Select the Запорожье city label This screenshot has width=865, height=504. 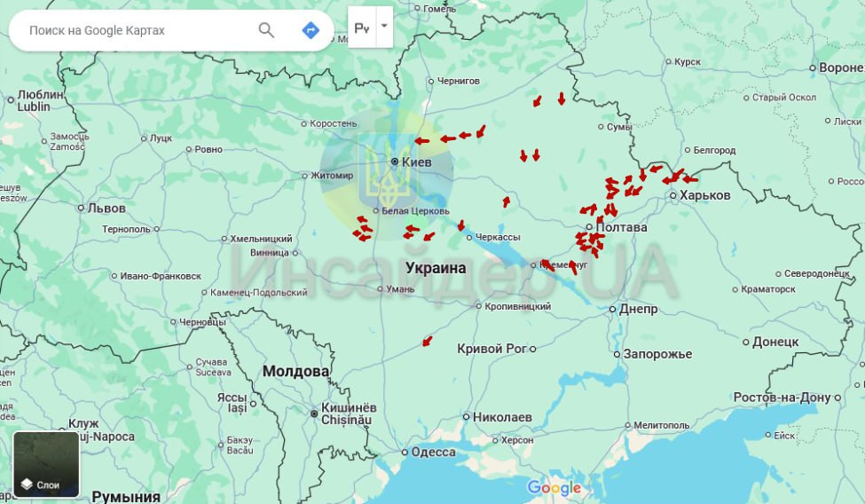(657, 354)
